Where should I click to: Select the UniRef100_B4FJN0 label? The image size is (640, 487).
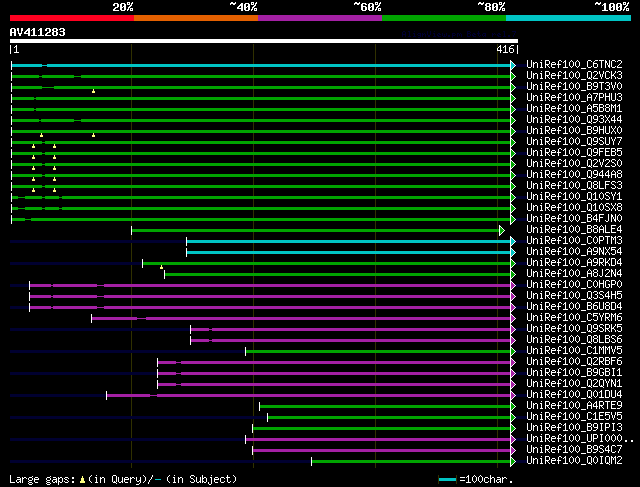click(574, 219)
